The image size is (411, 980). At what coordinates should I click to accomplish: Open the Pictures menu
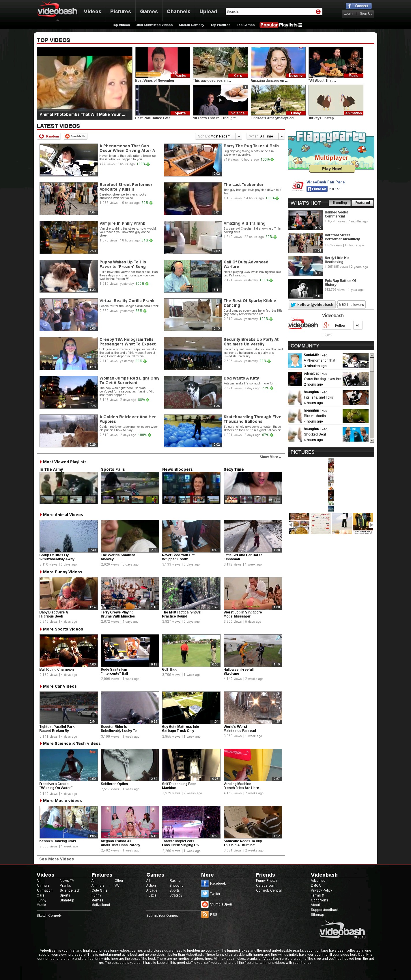tap(121, 12)
